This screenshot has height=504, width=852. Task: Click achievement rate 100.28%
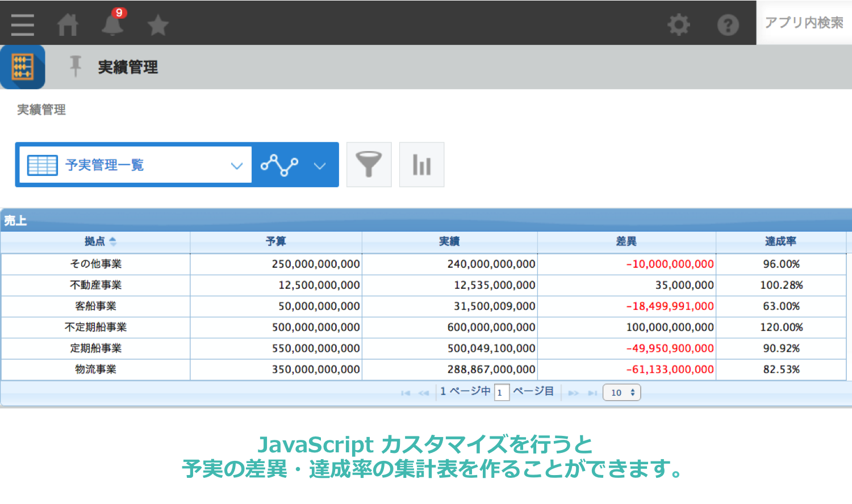(x=782, y=285)
